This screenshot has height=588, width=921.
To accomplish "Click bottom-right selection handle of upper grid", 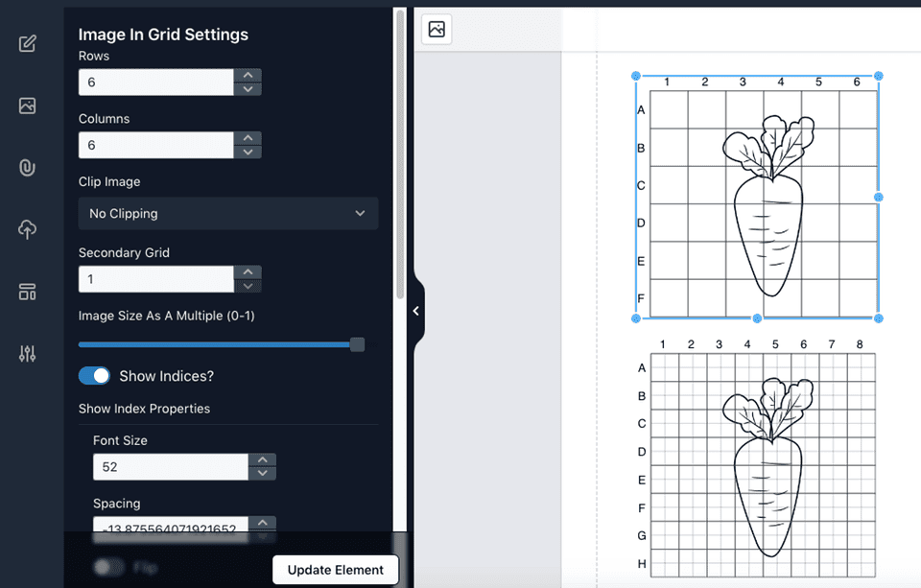I will click(879, 318).
